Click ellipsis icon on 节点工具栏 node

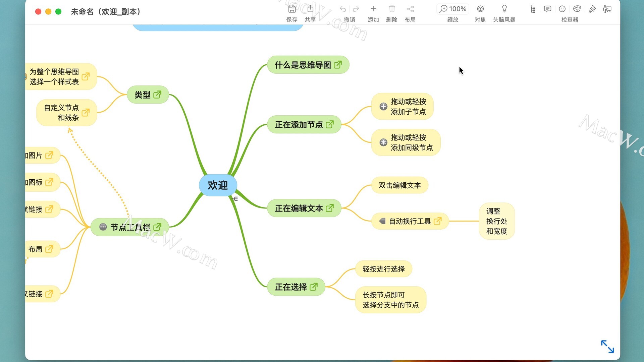tap(103, 227)
